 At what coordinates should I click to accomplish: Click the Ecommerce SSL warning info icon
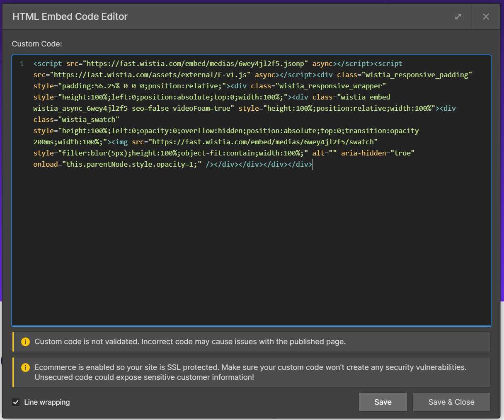point(25,367)
